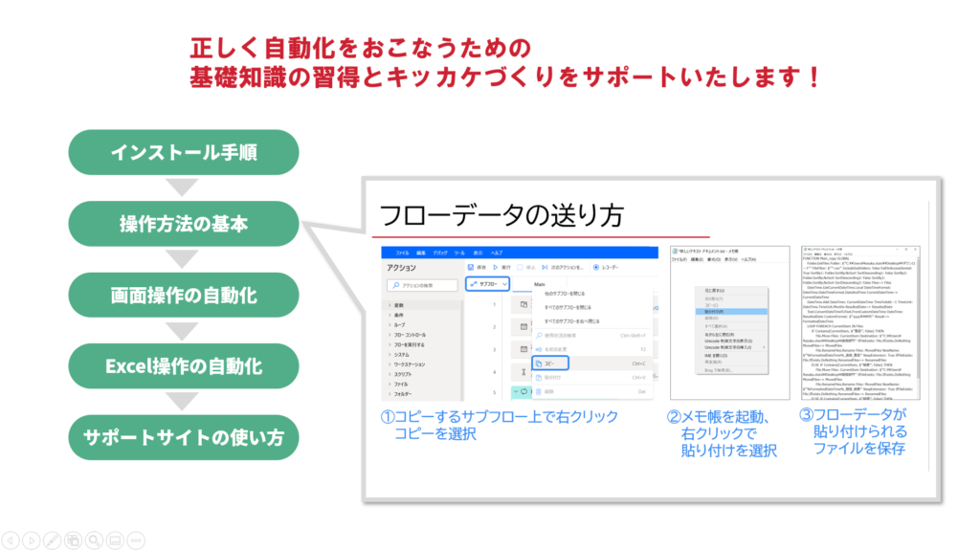Open 書式(O) menu in empty Notepad window
This screenshot has width=980, height=551.
click(x=713, y=259)
